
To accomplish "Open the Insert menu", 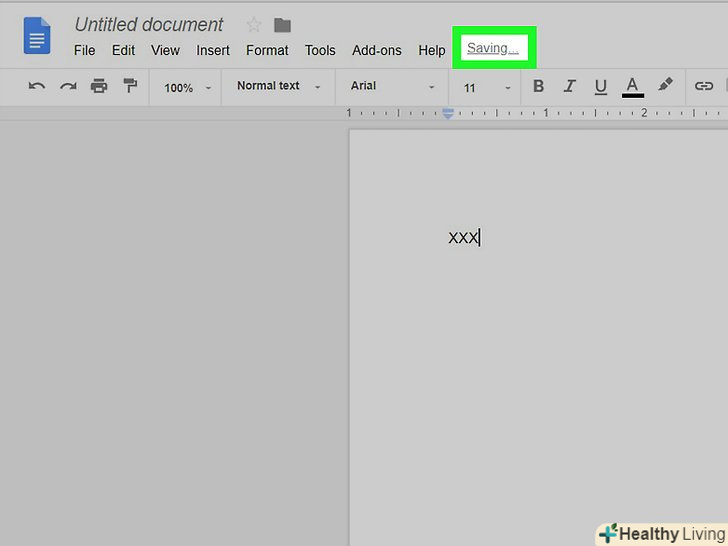I will tap(213, 50).
